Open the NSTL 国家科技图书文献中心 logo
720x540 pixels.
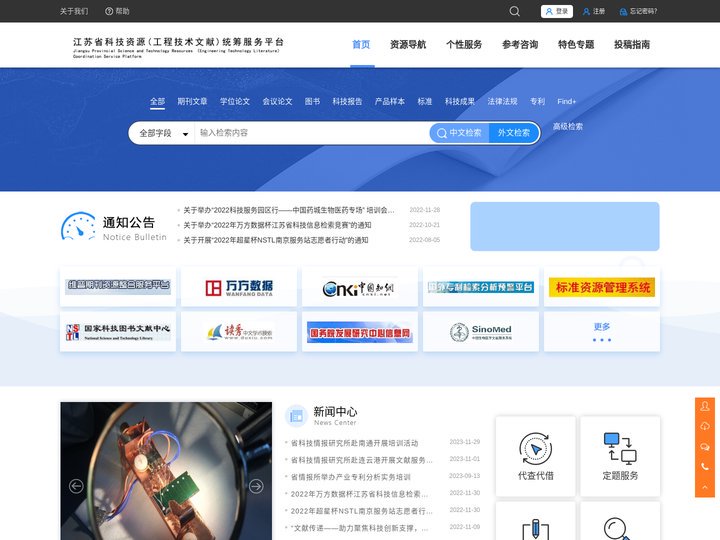[118, 332]
